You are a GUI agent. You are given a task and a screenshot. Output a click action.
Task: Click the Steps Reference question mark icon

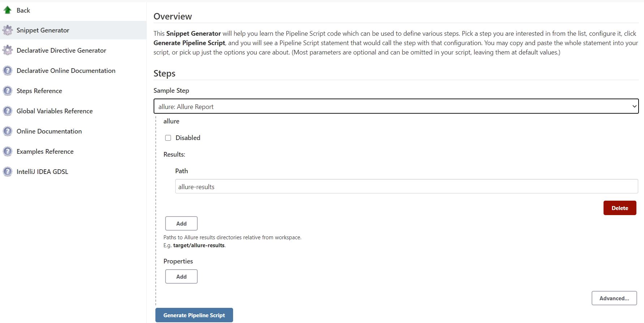point(8,91)
